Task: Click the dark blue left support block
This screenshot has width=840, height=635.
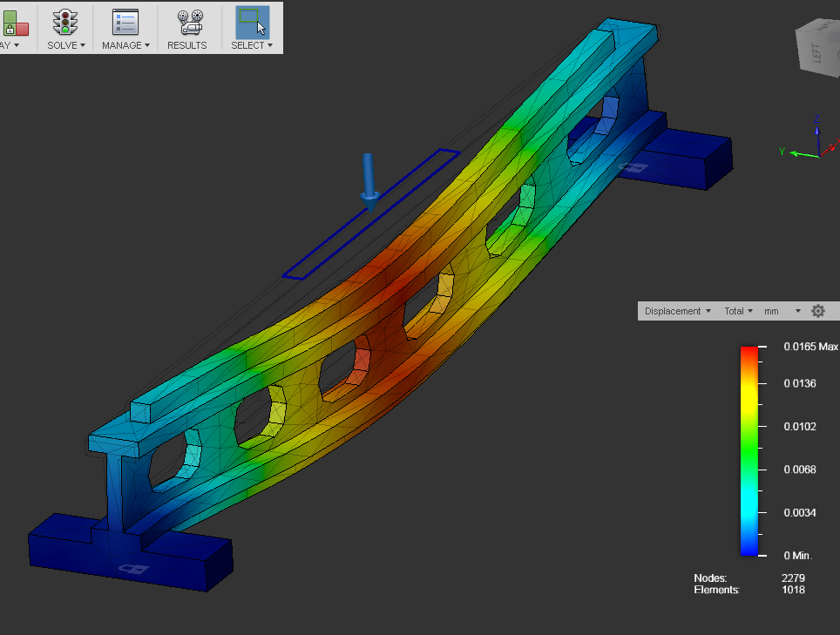Action: 132,551
